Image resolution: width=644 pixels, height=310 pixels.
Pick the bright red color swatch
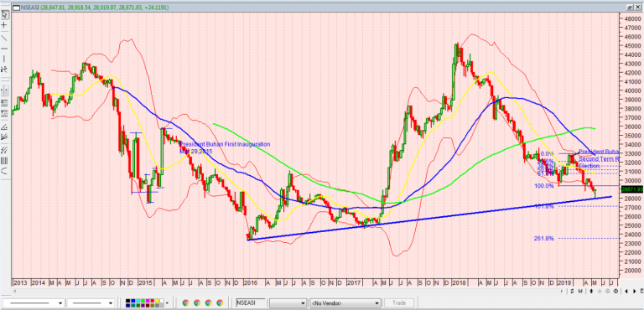tap(153, 301)
